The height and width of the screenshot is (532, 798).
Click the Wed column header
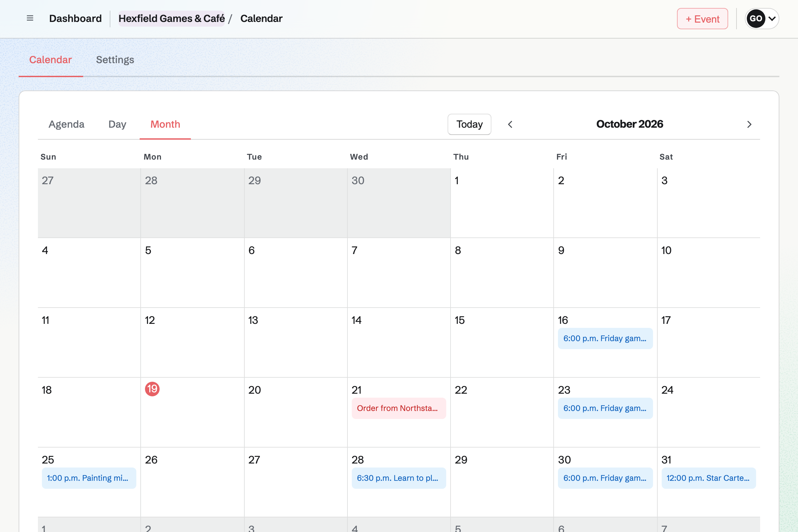(359, 157)
